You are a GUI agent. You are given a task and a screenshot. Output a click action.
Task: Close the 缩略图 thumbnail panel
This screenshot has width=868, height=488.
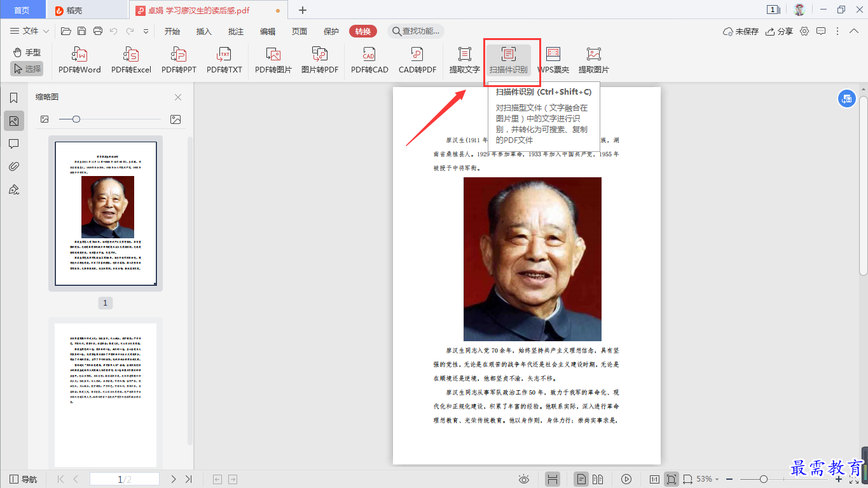[x=178, y=97]
